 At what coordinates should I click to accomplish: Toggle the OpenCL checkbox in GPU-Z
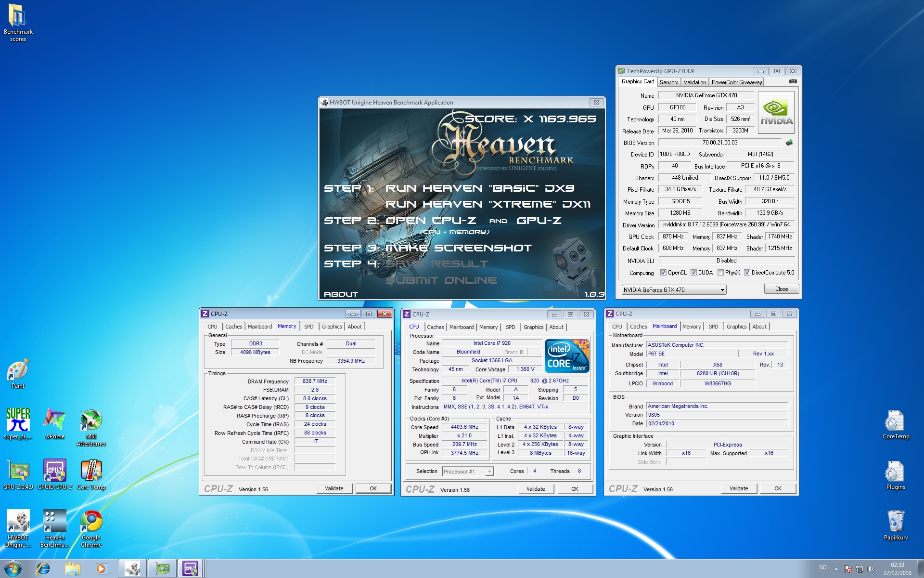[663, 273]
